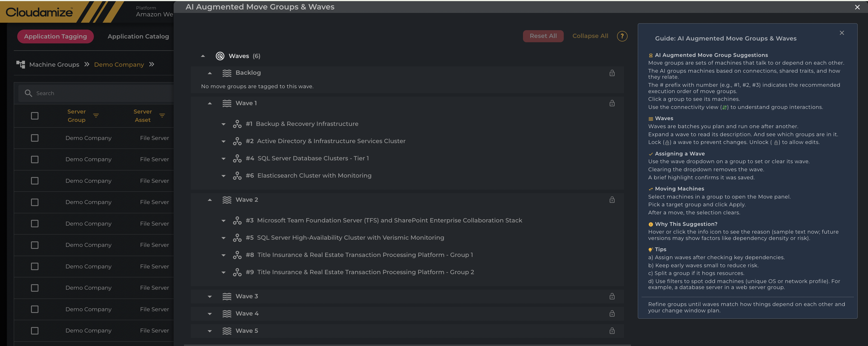The height and width of the screenshot is (346, 868).
Task: Click the Server Group column filter icon
Action: tap(96, 116)
